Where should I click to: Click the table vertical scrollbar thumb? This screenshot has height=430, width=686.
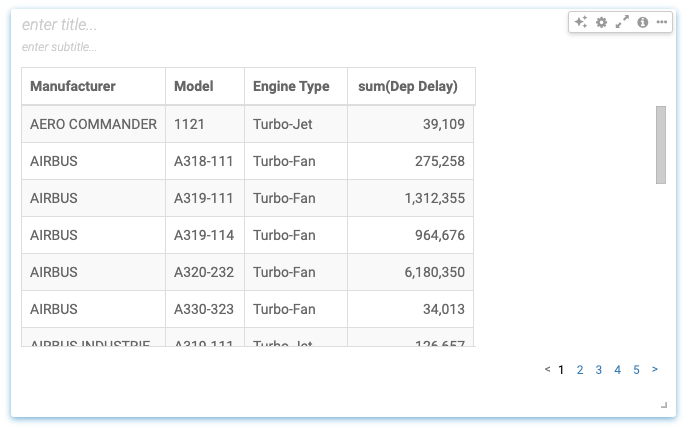click(661, 145)
